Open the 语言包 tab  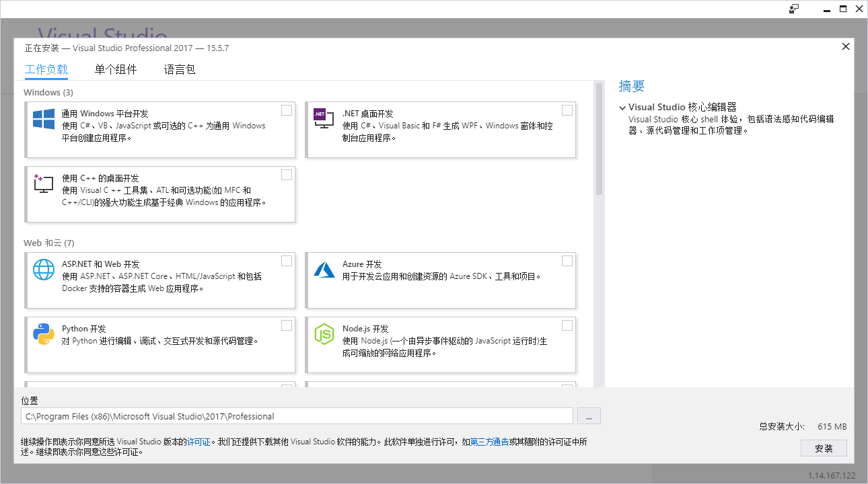[180, 69]
